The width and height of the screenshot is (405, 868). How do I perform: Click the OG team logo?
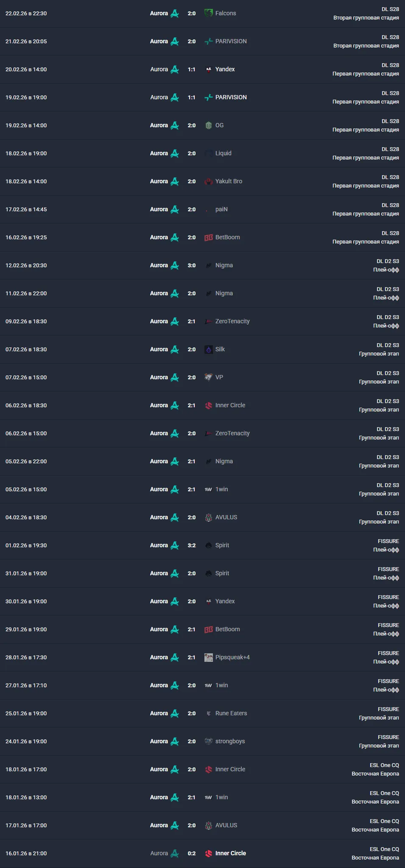pos(208,125)
